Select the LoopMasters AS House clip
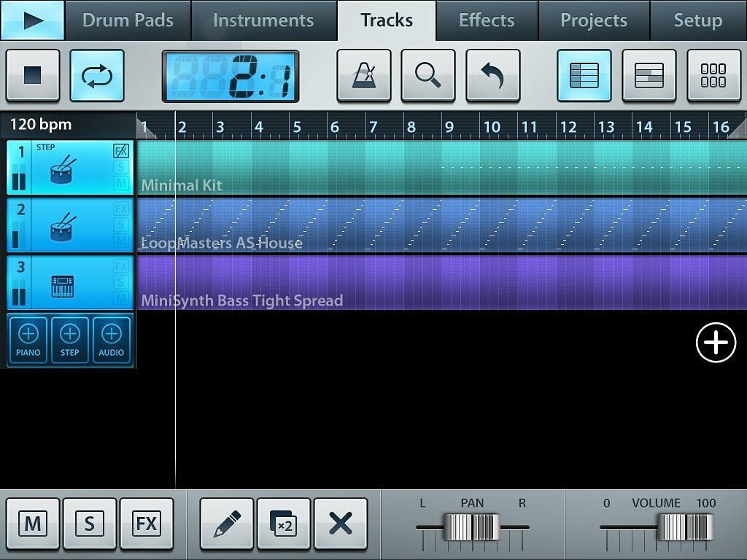Image resolution: width=747 pixels, height=560 pixels. tap(441, 225)
